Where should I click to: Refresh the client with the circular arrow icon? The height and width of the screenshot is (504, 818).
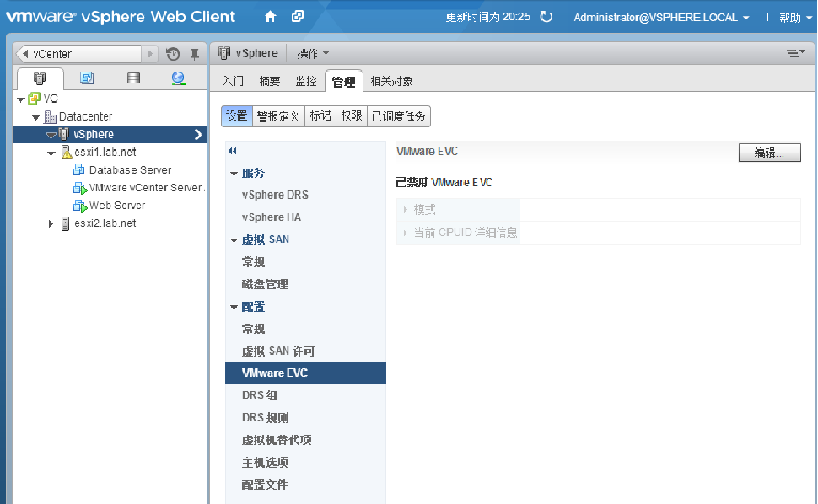point(546,17)
